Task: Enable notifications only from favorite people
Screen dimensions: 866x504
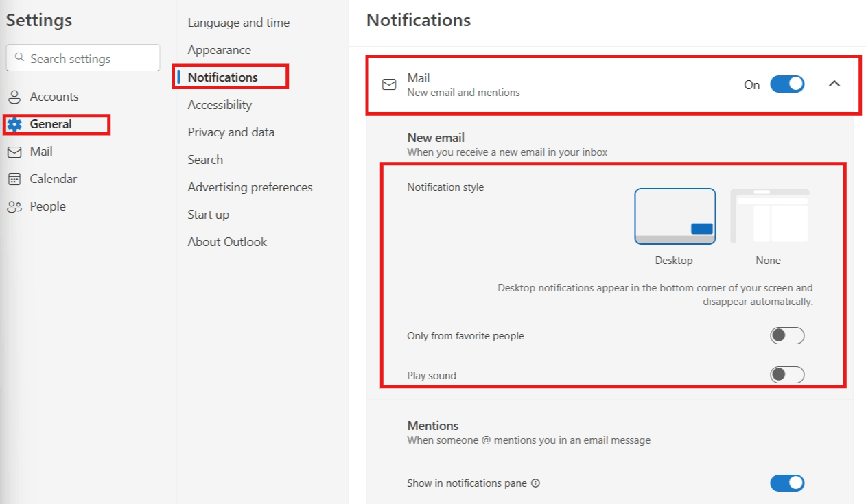Action: 787,335
